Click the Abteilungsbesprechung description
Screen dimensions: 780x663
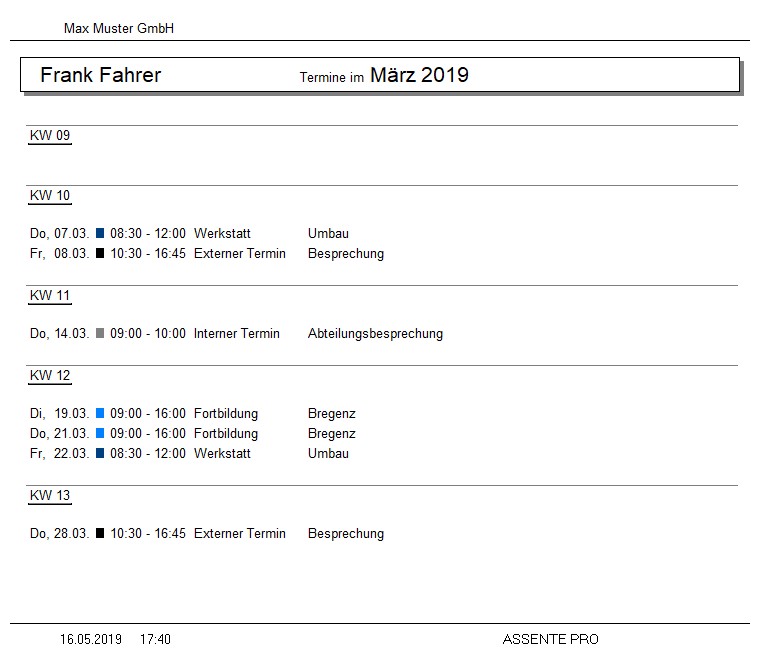375,334
